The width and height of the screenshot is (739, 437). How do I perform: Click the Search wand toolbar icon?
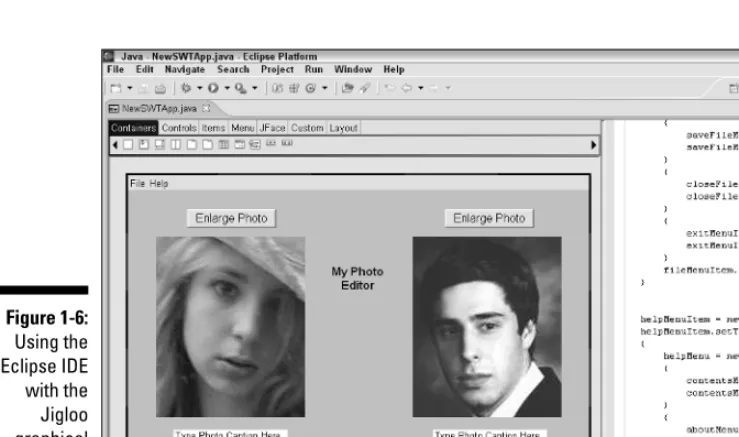point(364,88)
